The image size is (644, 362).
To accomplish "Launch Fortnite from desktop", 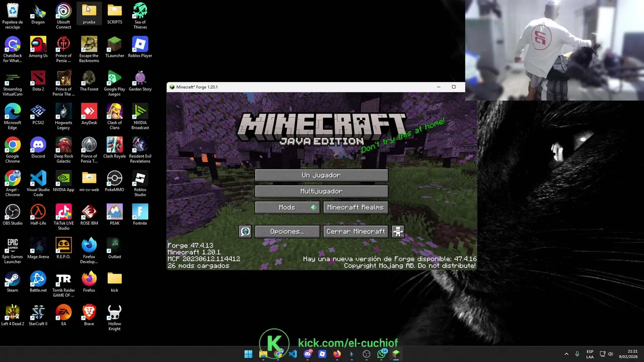I will point(140,215).
